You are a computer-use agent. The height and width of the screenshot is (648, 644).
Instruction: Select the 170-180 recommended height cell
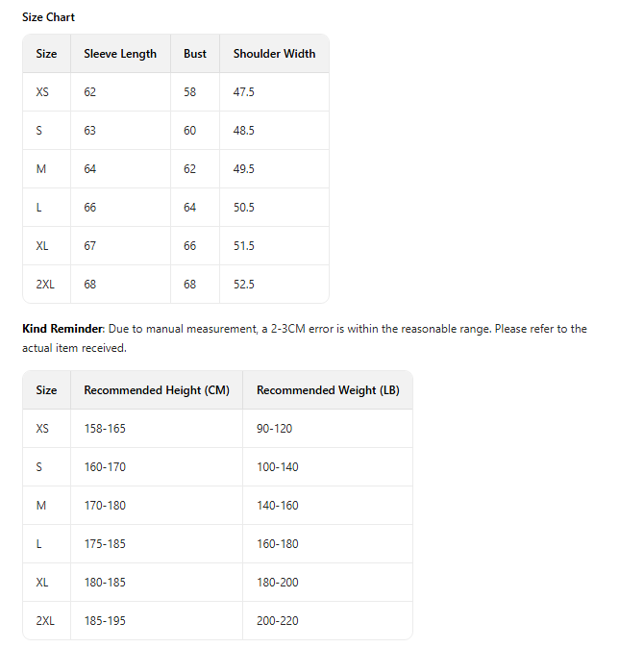click(x=105, y=506)
